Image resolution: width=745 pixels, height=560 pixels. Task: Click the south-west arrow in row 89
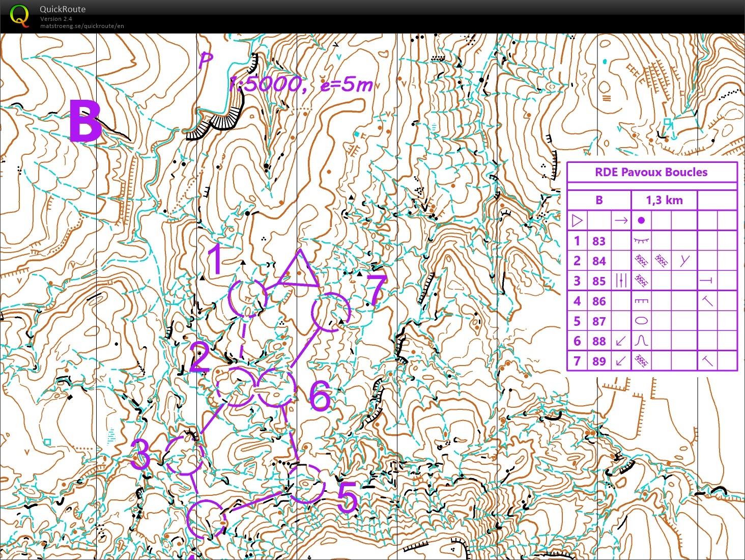(x=620, y=361)
